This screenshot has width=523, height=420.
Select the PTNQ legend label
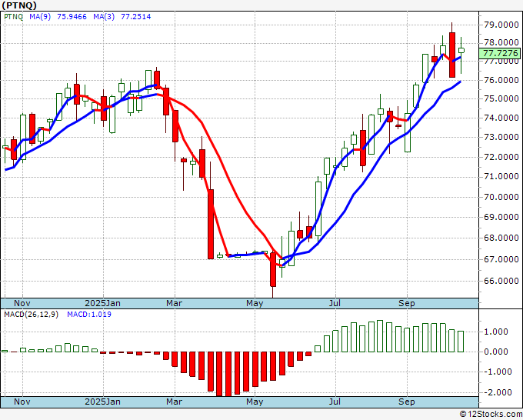(x=14, y=17)
